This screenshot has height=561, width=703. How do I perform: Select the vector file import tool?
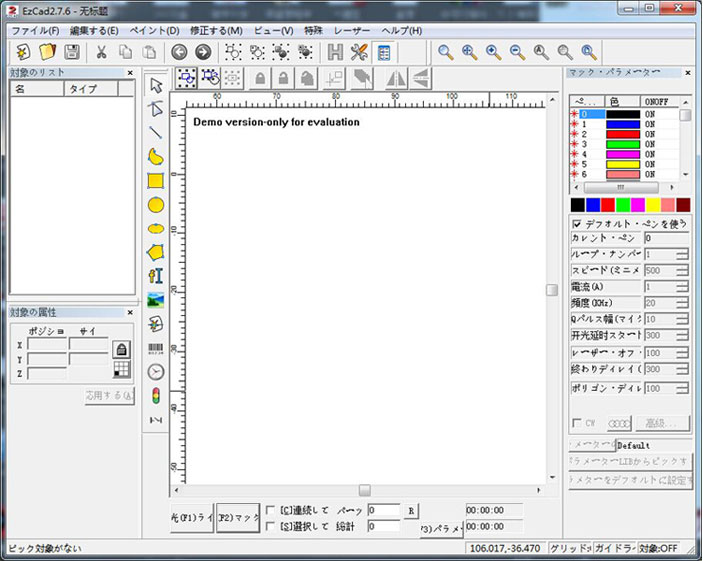[x=156, y=324]
